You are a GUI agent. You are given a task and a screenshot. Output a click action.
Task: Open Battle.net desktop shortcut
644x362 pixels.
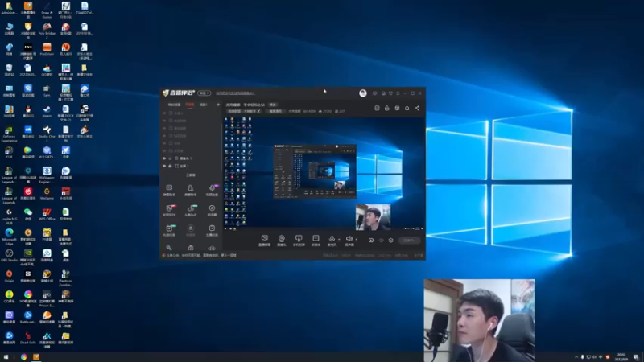click(28, 317)
